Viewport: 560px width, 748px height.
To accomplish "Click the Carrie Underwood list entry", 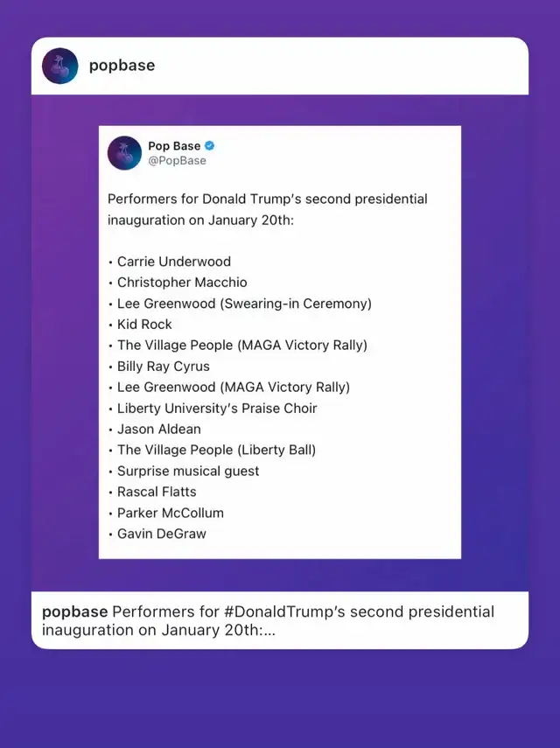I will point(173,262).
